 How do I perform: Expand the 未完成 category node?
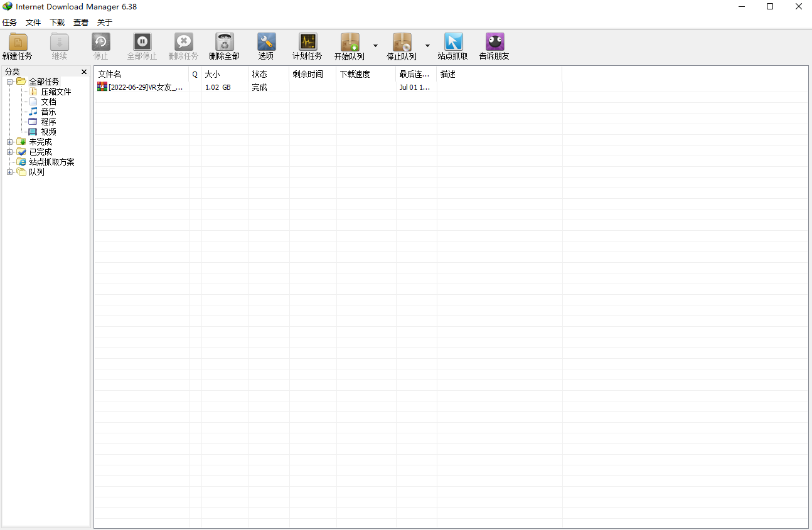[10, 142]
